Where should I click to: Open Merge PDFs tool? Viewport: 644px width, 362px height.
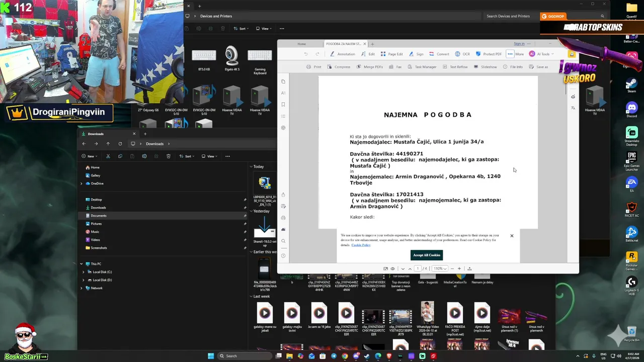tap(370, 67)
